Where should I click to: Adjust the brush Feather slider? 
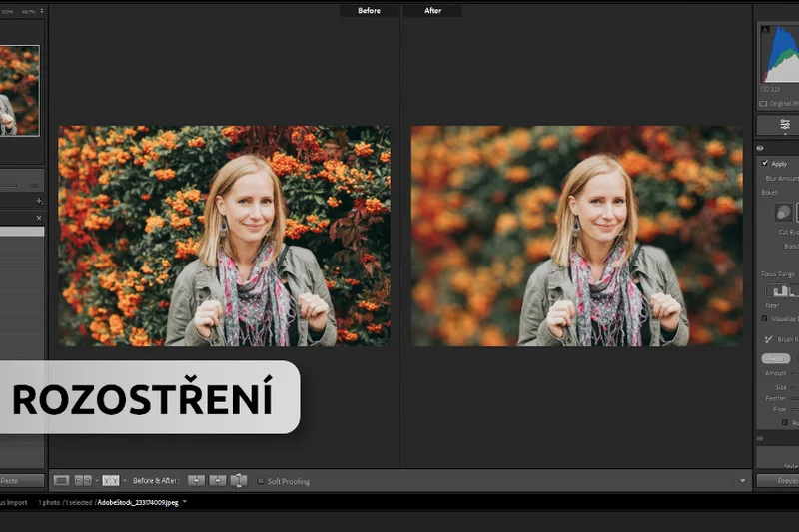click(794, 398)
